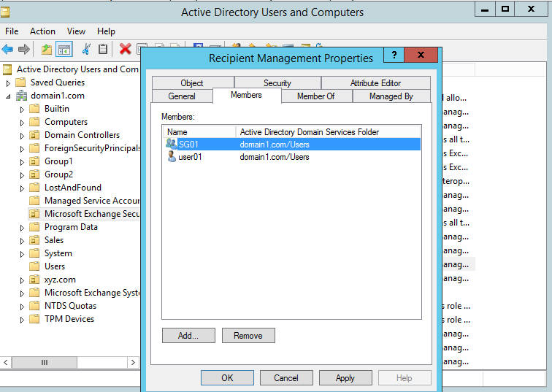Select the SG01 member row
This screenshot has height=392, width=552.
(292, 145)
